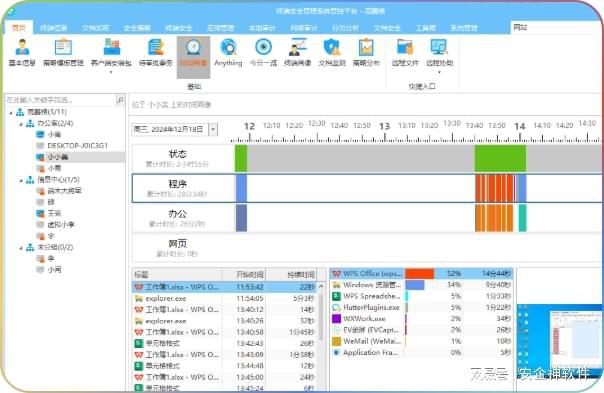The image size is (604, 393).
Task: Click the large green status block near 13:50
Action: [500, 158]
